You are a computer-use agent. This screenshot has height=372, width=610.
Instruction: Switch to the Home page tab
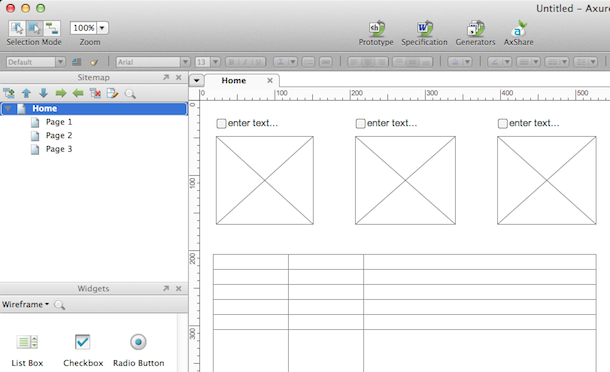coord(233,81)
